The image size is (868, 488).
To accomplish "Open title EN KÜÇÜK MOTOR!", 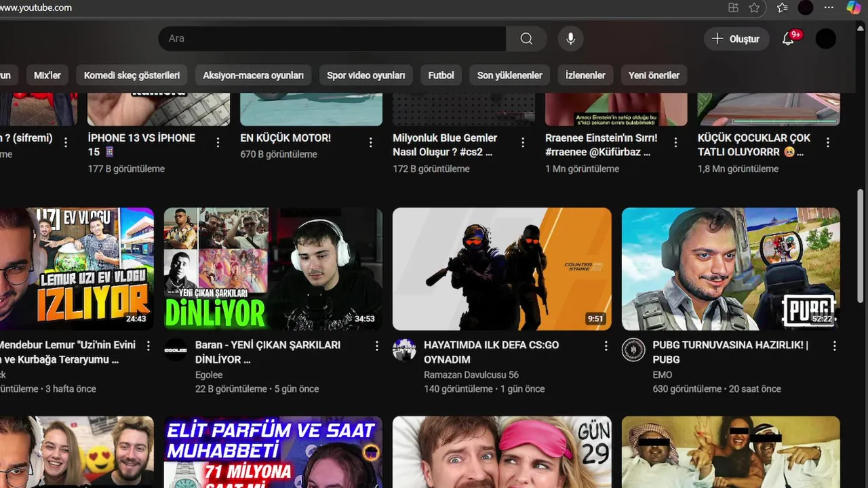I will pyautogui.click(x=285, y=138).
